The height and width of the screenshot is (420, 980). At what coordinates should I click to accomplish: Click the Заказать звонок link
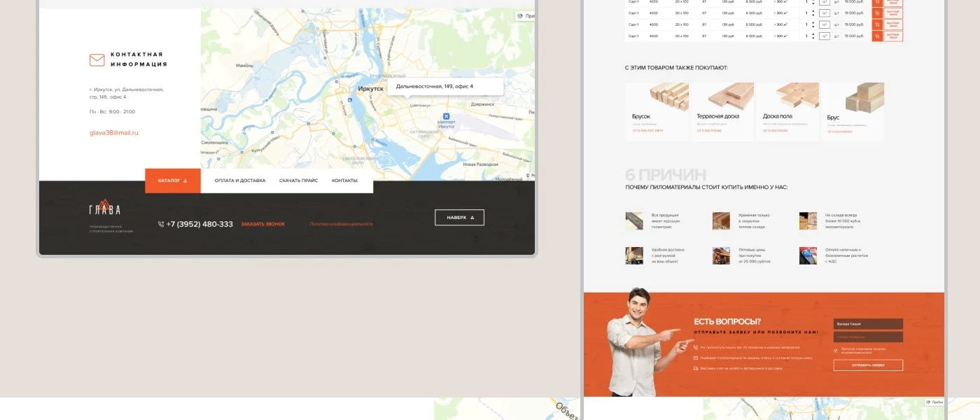262,224
